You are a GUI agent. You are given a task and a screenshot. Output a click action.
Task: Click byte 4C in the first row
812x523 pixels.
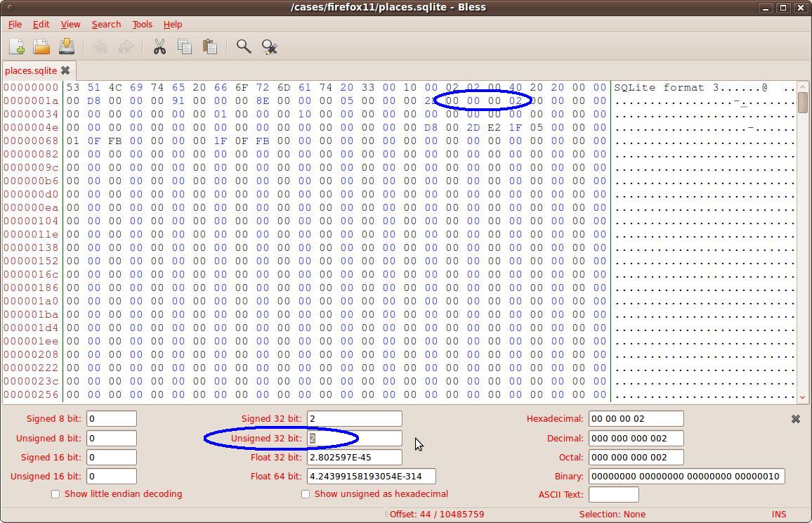click(115, 88)
